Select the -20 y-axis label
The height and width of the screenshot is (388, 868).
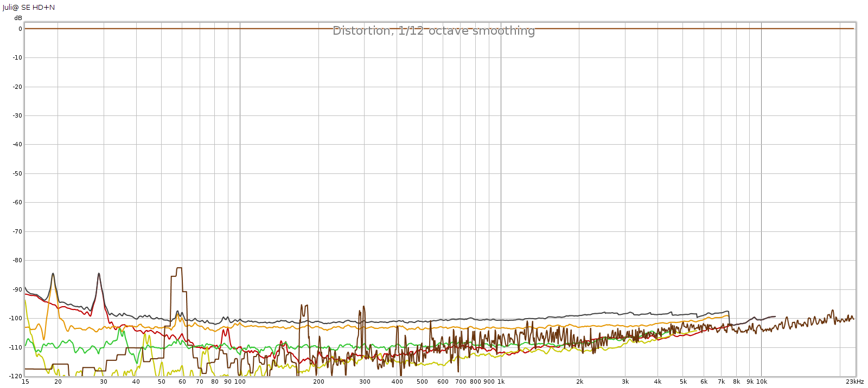coord(17,87)
